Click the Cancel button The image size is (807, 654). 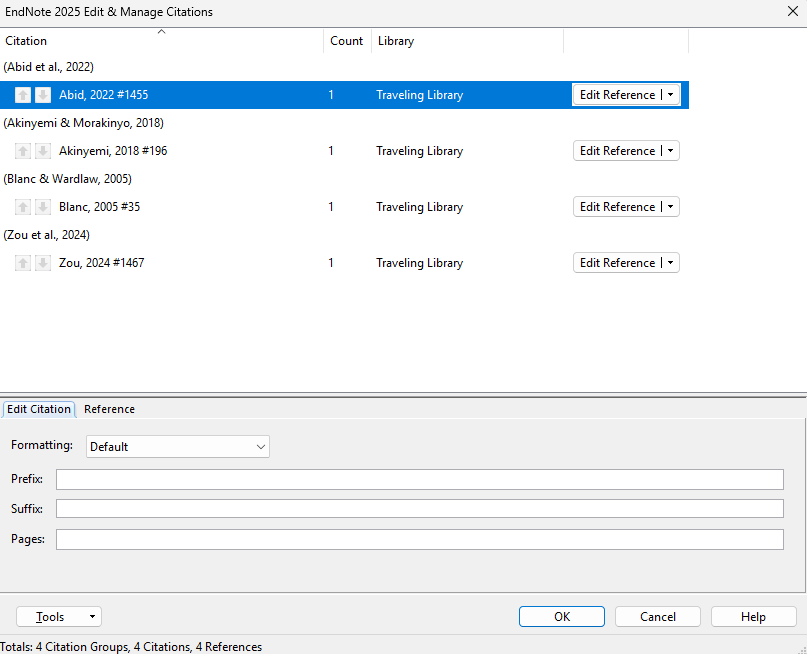coord(657,617)
